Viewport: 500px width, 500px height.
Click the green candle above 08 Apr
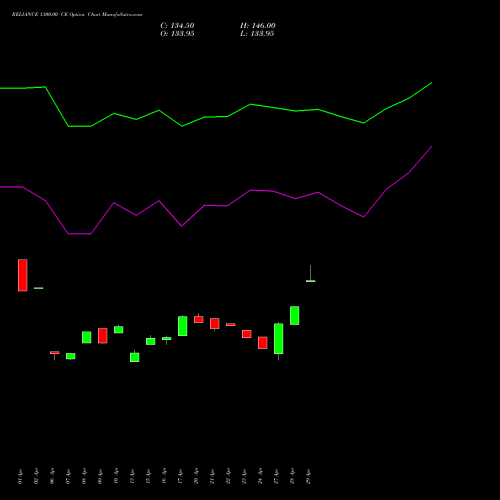(87, 337)
